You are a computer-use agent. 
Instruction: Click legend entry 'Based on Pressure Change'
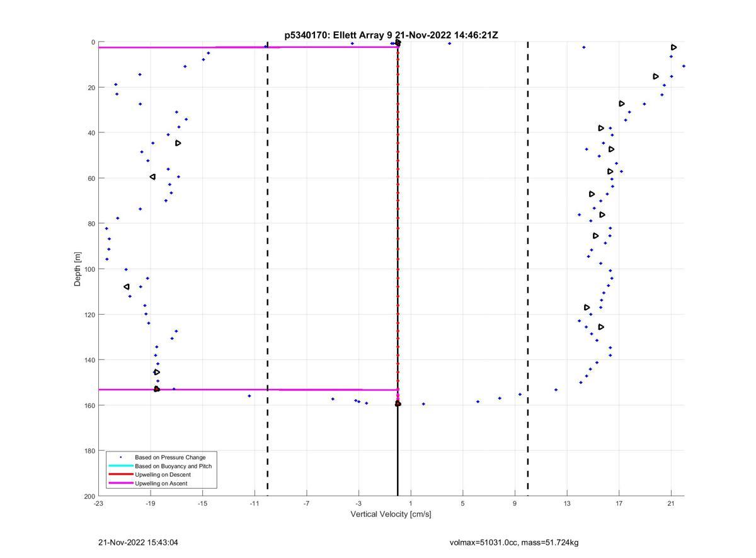[170, 457]
